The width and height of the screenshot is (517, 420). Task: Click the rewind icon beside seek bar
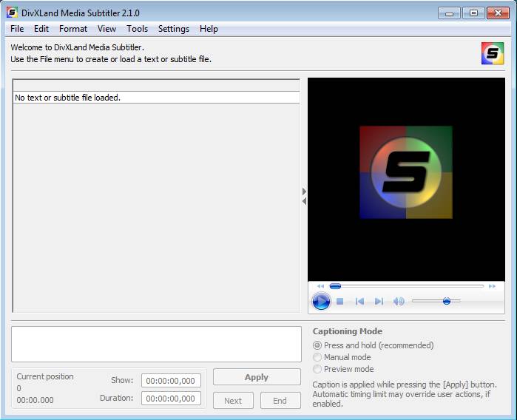[320, 286]
